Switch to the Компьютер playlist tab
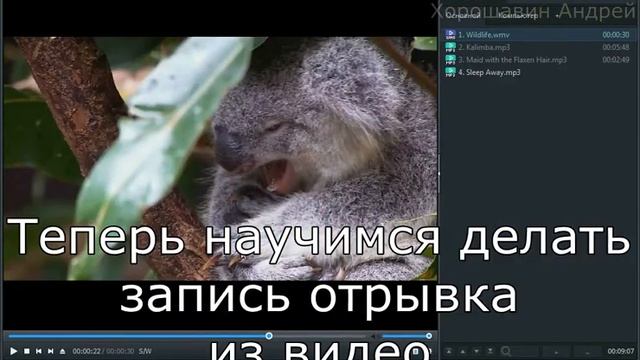The height and width of the screenshot is (360, 640). (x=518, y=16)
